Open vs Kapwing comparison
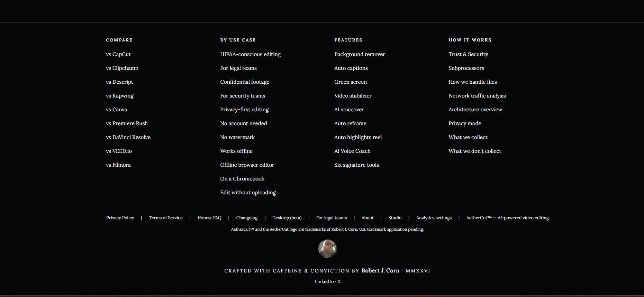 click(x=120, y=96)
